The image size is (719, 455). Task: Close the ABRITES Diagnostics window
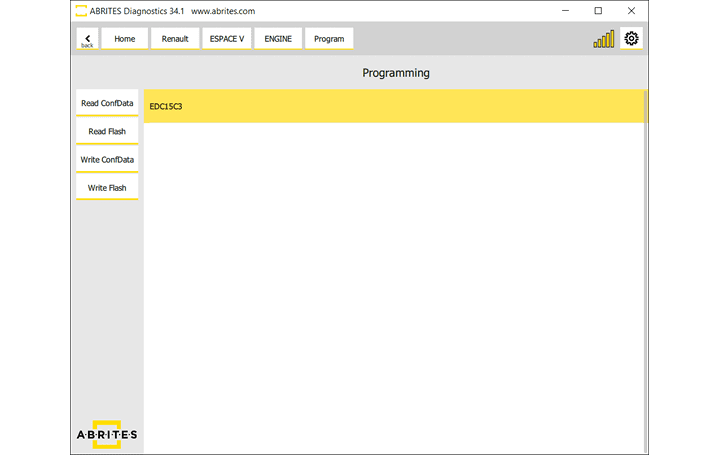click(x=629, y=11)
